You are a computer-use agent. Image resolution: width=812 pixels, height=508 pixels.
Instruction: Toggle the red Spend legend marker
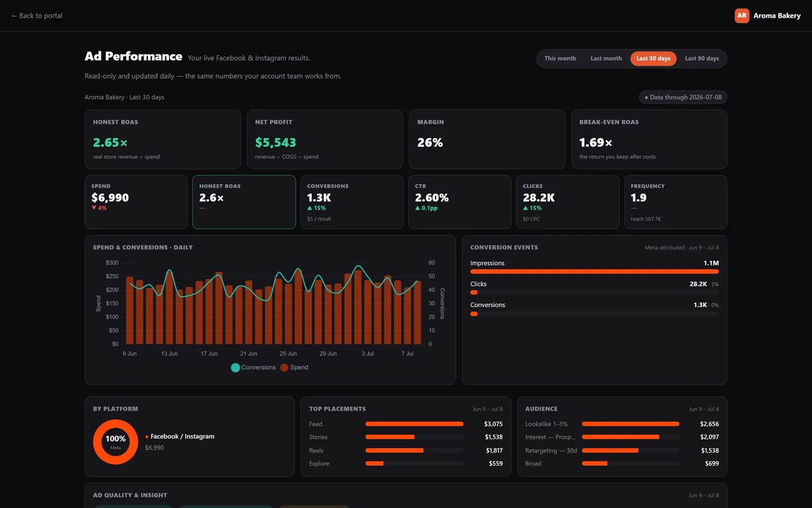coord(284,368)
